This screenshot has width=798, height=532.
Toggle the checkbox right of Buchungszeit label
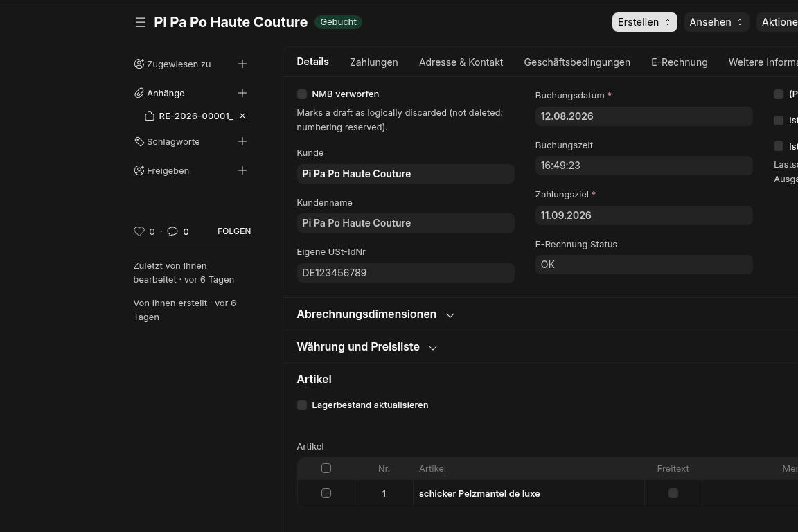pos(779,147)
